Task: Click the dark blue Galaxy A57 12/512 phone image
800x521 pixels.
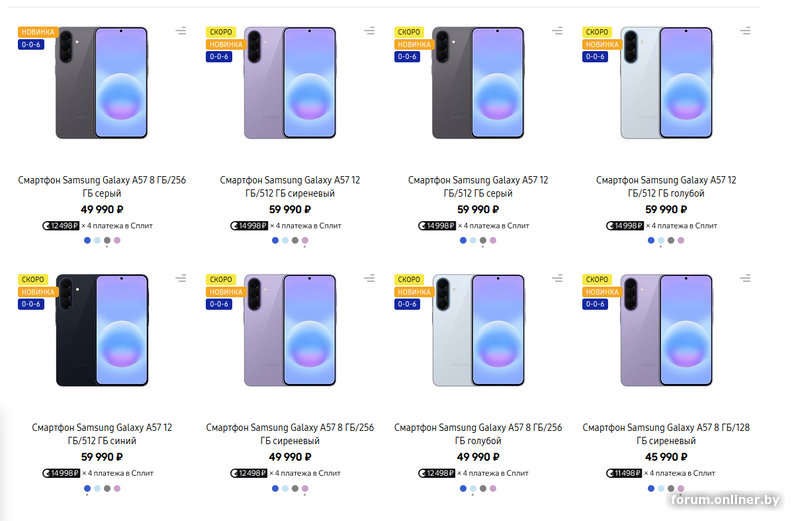Action: (x=101, y=330)
